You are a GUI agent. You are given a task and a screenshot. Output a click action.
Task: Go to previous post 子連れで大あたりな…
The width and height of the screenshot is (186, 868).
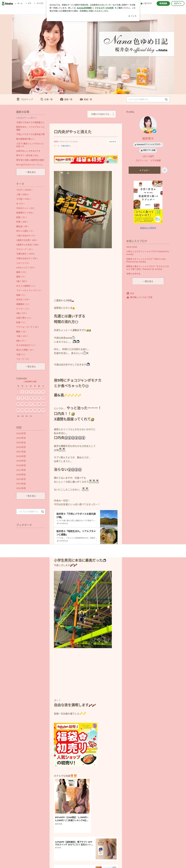coord(102,114)
